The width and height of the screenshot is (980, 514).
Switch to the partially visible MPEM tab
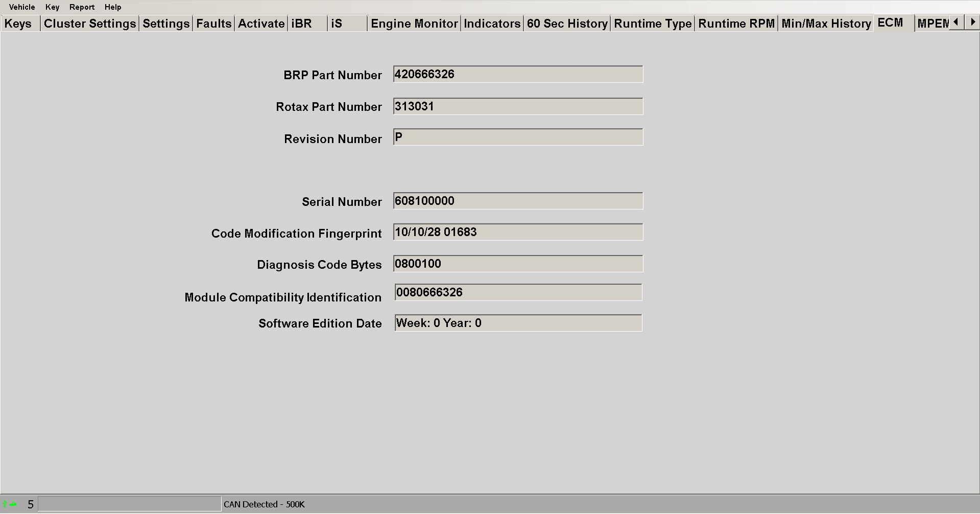tap(933, 24)
